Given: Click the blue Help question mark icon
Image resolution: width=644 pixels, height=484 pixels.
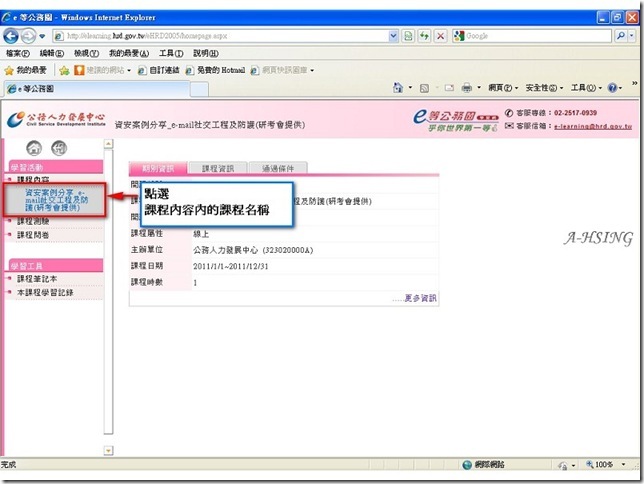Looking at the screenshot, I should pos(612,88).
